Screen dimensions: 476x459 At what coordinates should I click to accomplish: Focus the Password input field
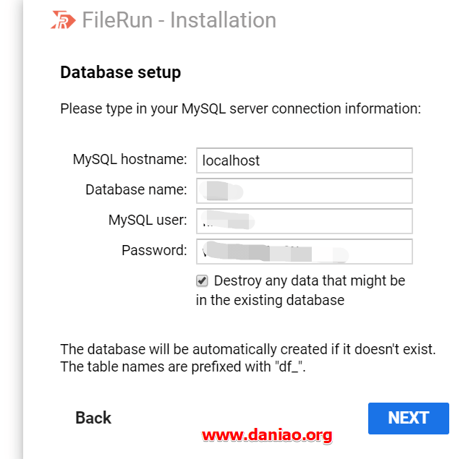click(304, 252)
